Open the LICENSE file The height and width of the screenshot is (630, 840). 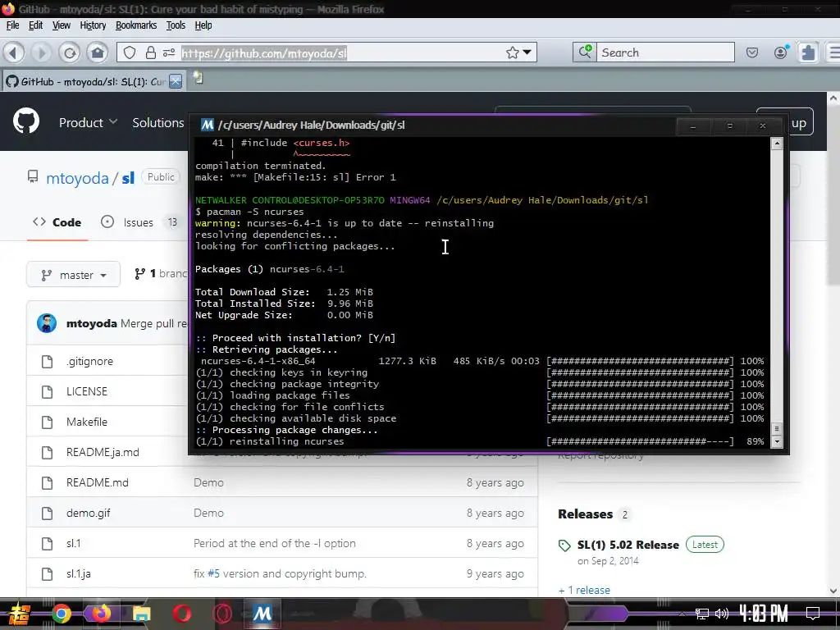87,391
